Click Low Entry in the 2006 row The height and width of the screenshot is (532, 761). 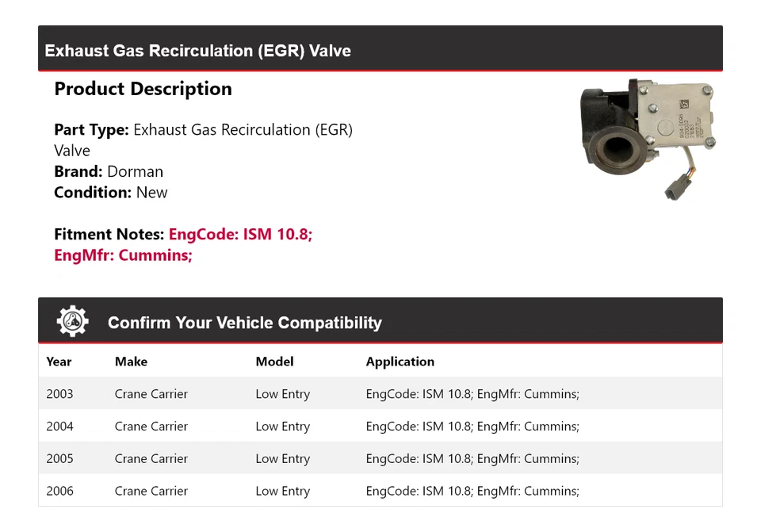282,492
